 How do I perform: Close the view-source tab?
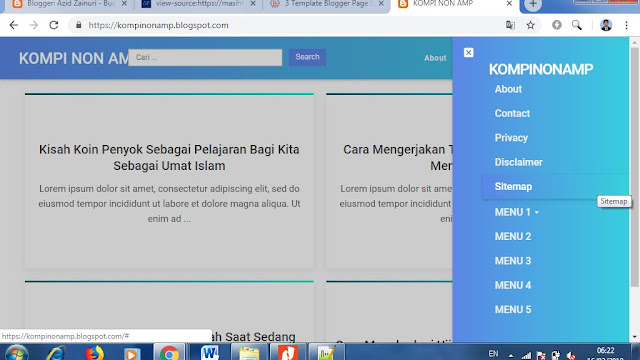point(253,4)
